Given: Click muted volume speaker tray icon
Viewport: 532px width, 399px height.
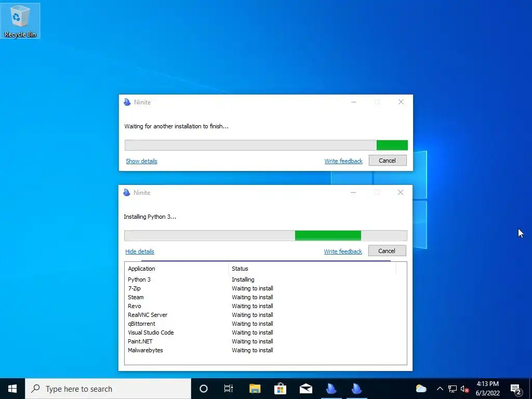Looking at the screenshot, I should tap(464, 389).
